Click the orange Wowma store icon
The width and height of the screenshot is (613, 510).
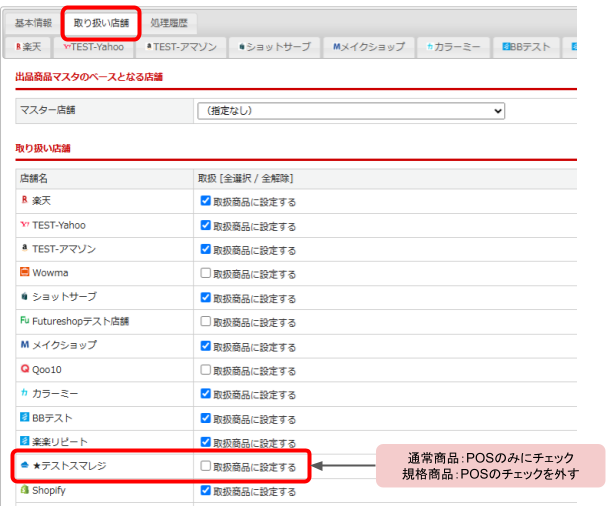click(x=25, y=272)
